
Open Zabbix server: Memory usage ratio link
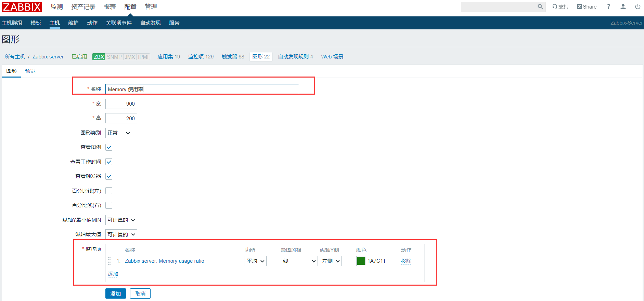pyautogui.click(x=165, y=261)
